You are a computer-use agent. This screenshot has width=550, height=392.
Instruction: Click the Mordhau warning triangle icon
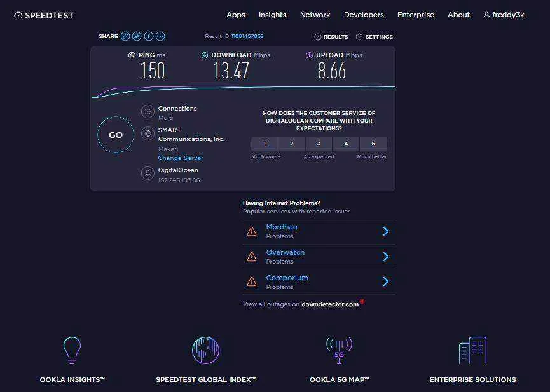pos(252,231)
